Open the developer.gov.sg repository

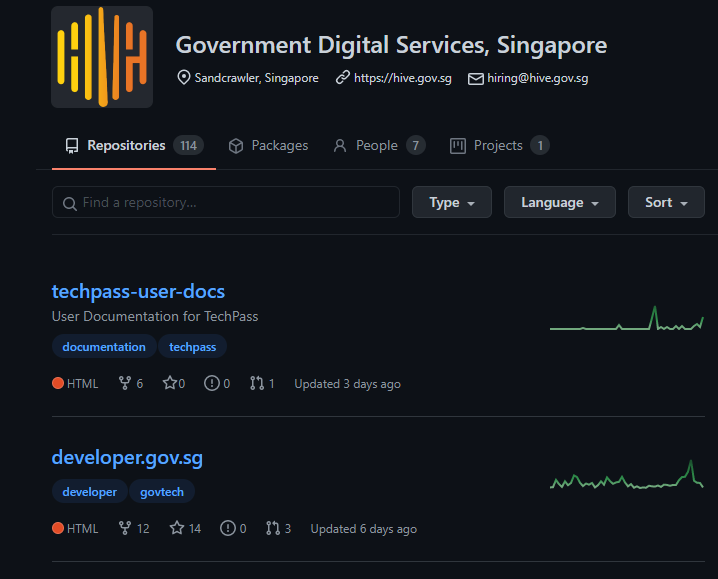[x=127, y=458]
